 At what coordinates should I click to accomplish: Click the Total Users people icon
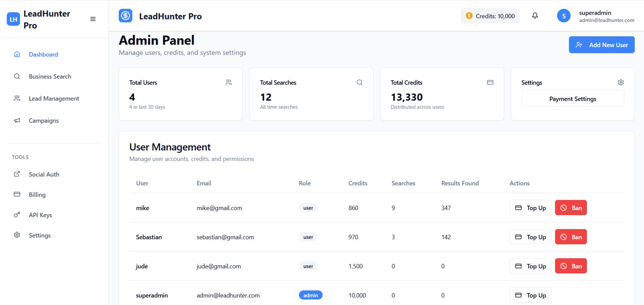pyautogui.click(x=229, y=82)
